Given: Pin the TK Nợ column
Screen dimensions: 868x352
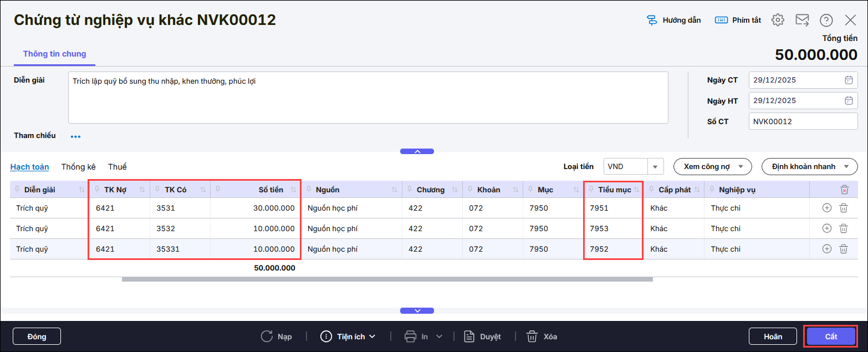Looking at the screenshot, I should [98, 190].
